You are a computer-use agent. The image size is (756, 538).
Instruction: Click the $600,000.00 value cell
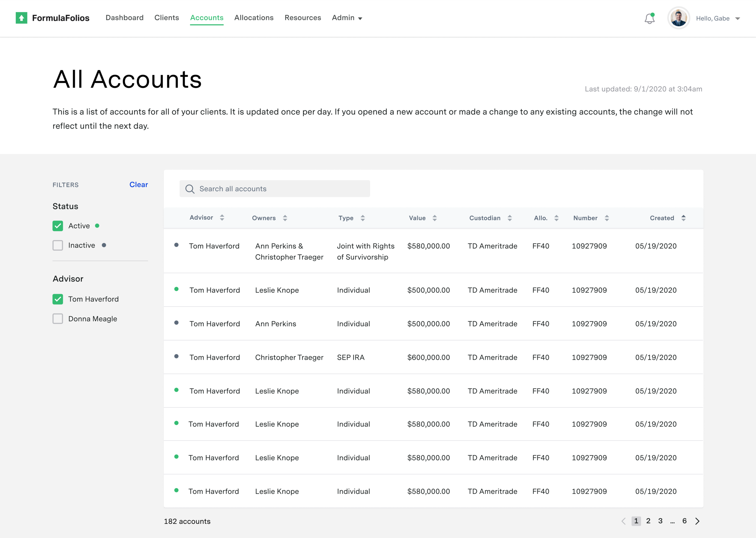428,357
